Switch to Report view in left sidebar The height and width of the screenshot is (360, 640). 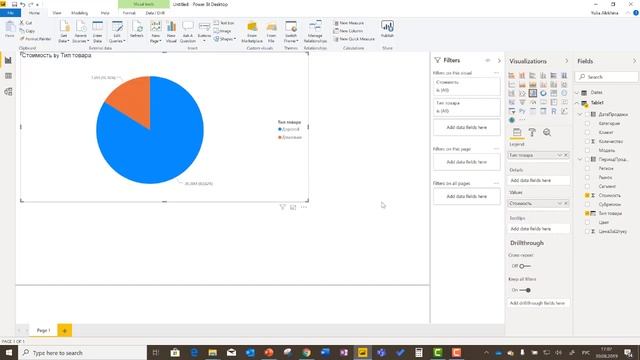(8, 60)
